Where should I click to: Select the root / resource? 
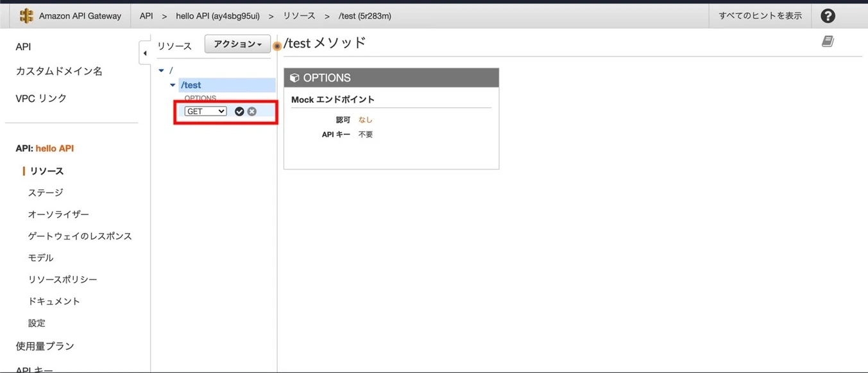[x=171, y=70]
